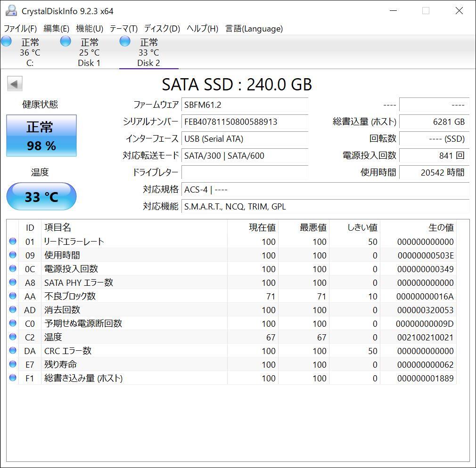
Task: Click raw value 000000001889
Action: (x=425, y=378)
